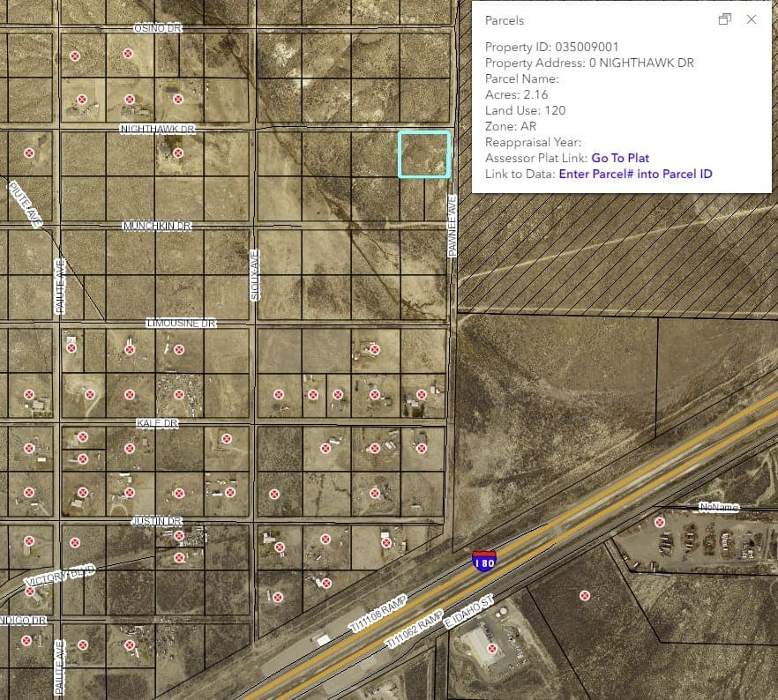This screenshot has height=700, width=778.
Task: Undock the Parcels popup window
Action: click(x=725, y=18)
